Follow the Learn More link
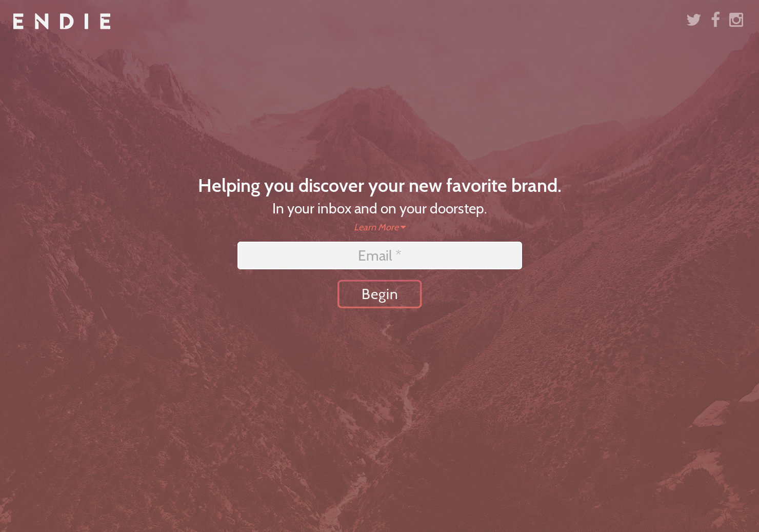This screenshot has width=759, height=532. coord(376,227)
